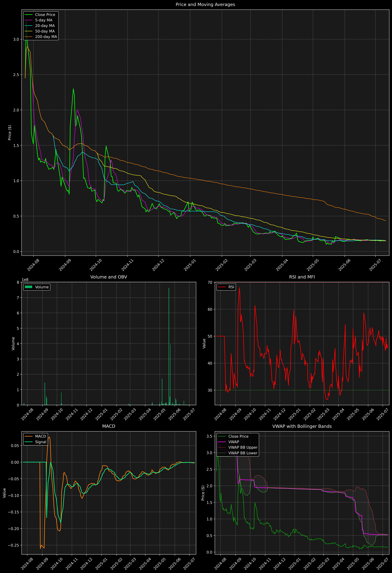This screenshot has width=392, height=573.
Task: Select the '200-day MA' legend entry
Action: (x=46, y=37)
